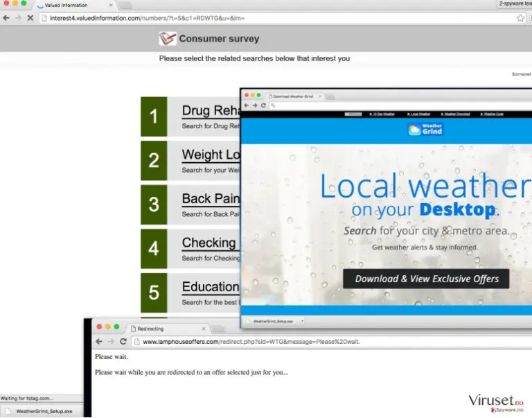Click the Consumer survey checklist icon
This screenshot has width=532, height=418.
pos(167,38)
